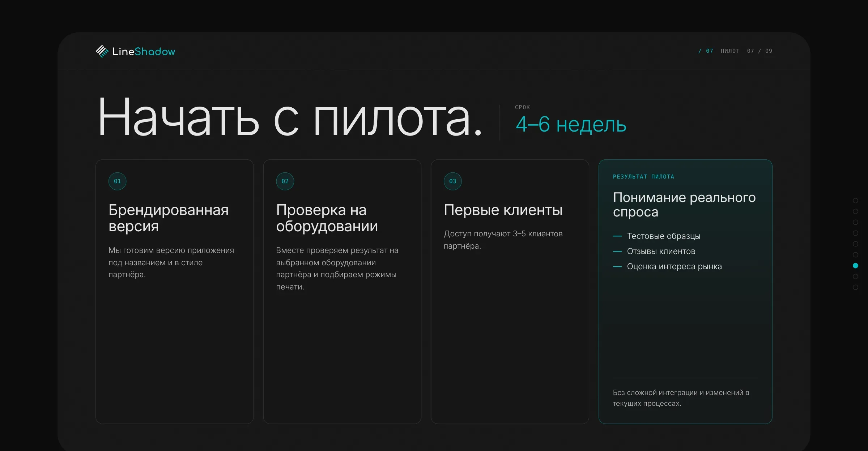
Task: Click the '07 / 09' slide counter
Action: tap(759, 51)
